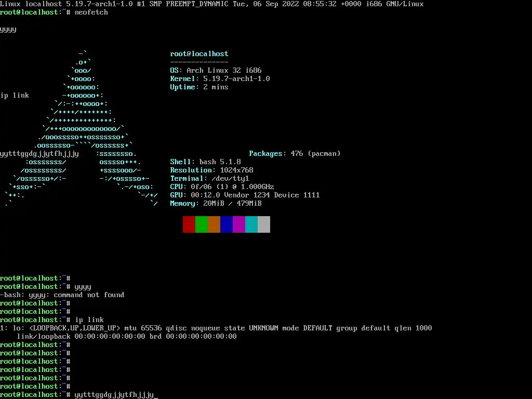Click the blue color block
The height and width of the screenshot is (399, 532).
[x=227, y=224]
